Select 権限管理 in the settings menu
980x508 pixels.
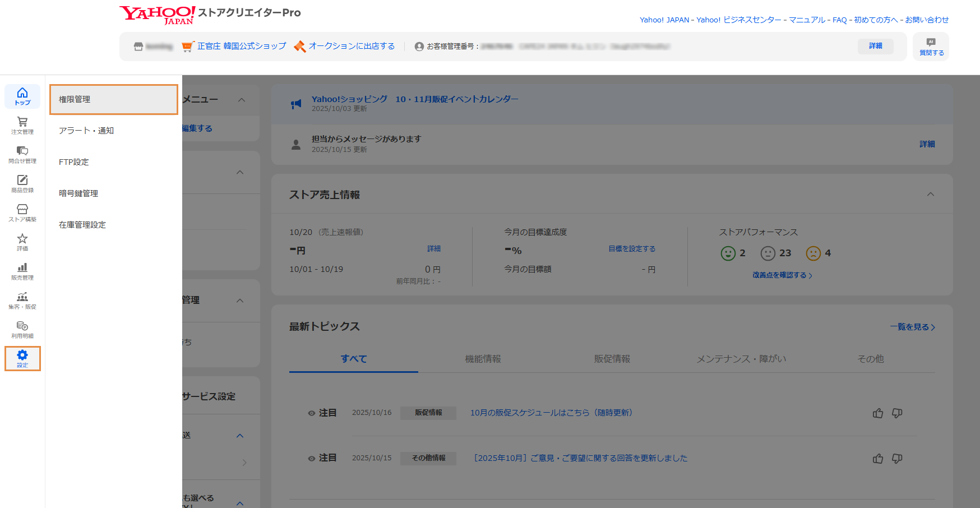[x=114, y=99]
